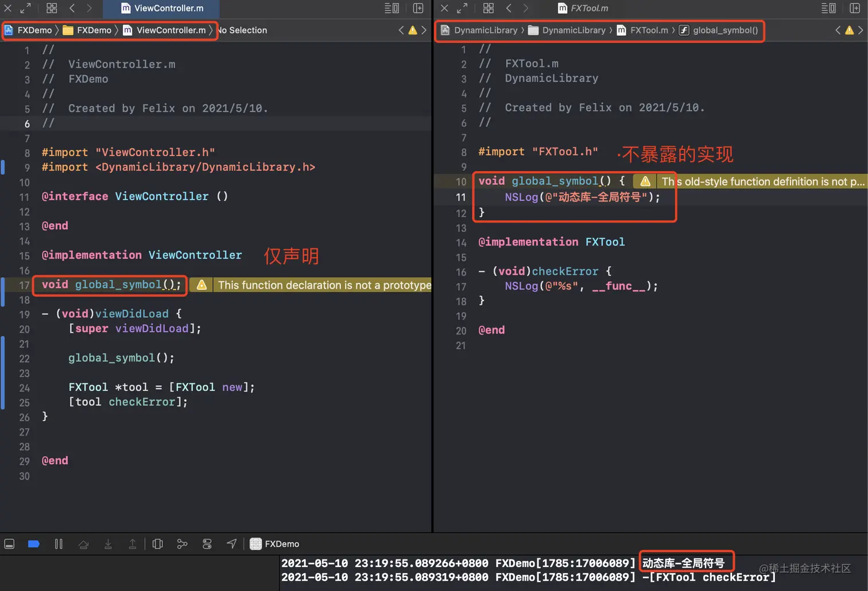Click '[tool checkError];' on line 25

coord(128,402)
